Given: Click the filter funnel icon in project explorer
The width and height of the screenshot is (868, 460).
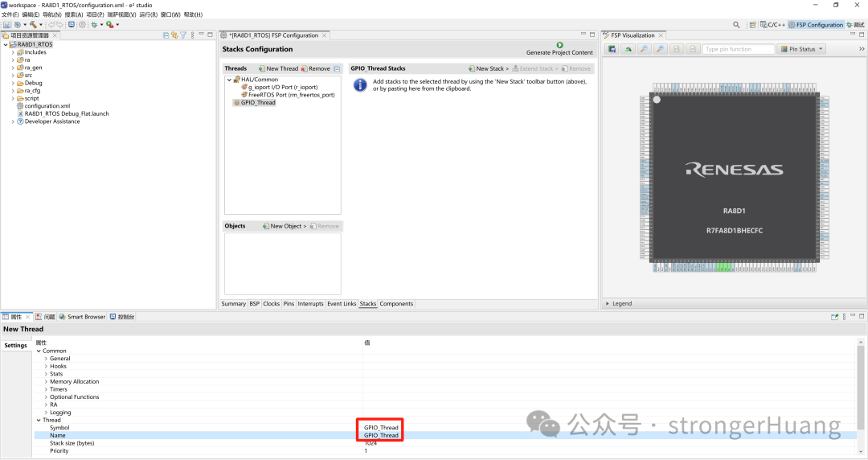Looking at the screenshot, I should click(183, 35).
